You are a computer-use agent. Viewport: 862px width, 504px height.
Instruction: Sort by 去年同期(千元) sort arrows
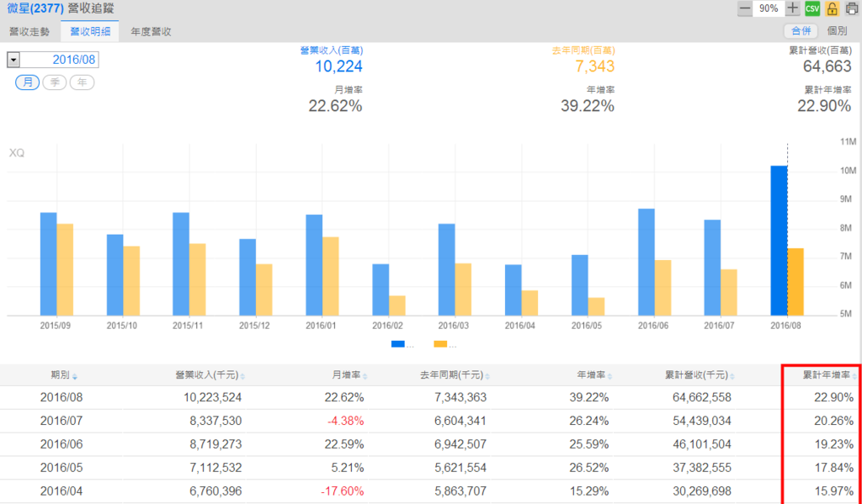(x=487, y=376)
